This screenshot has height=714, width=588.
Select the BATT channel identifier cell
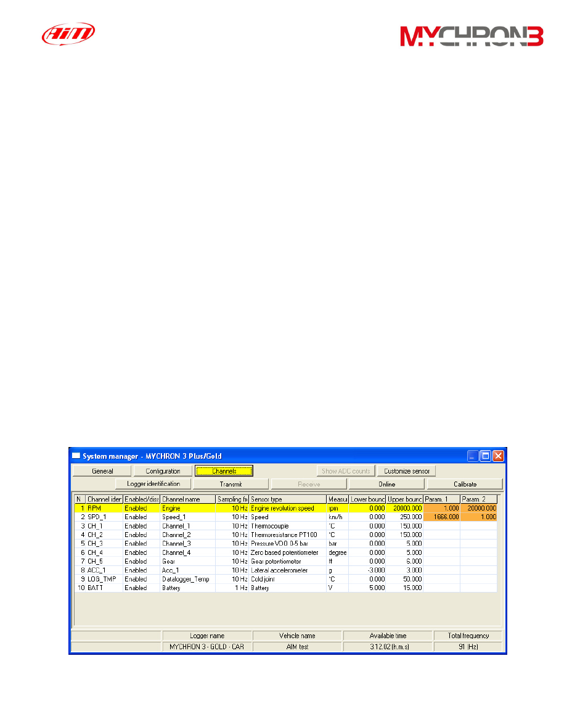point(104,588)
